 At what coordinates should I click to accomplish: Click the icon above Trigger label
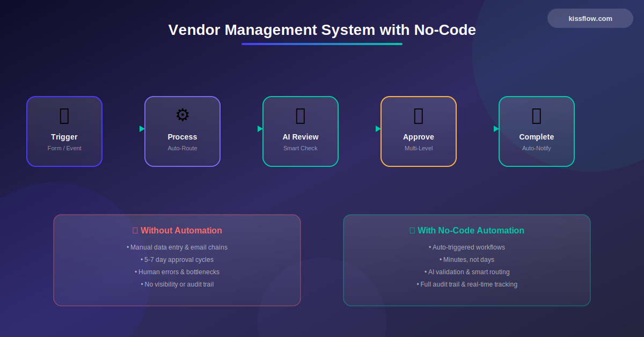[x=64, y=115]
